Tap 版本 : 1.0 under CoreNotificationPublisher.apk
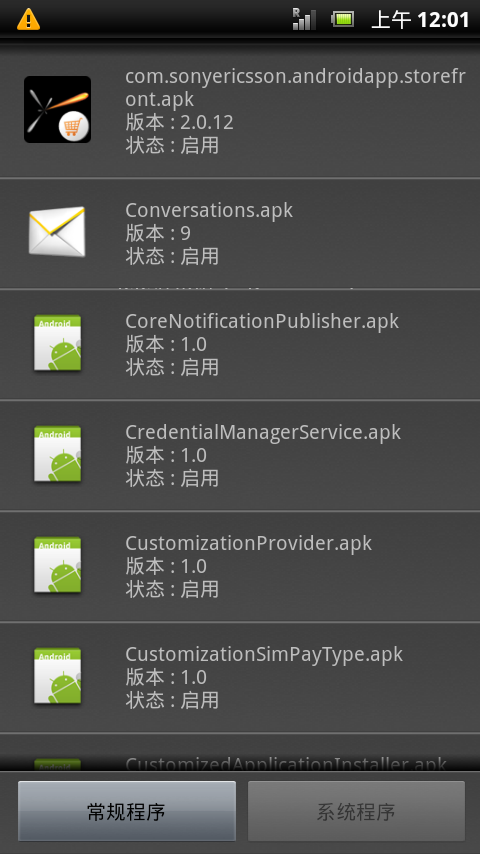 pyautogui.click(x=166, y=344)
